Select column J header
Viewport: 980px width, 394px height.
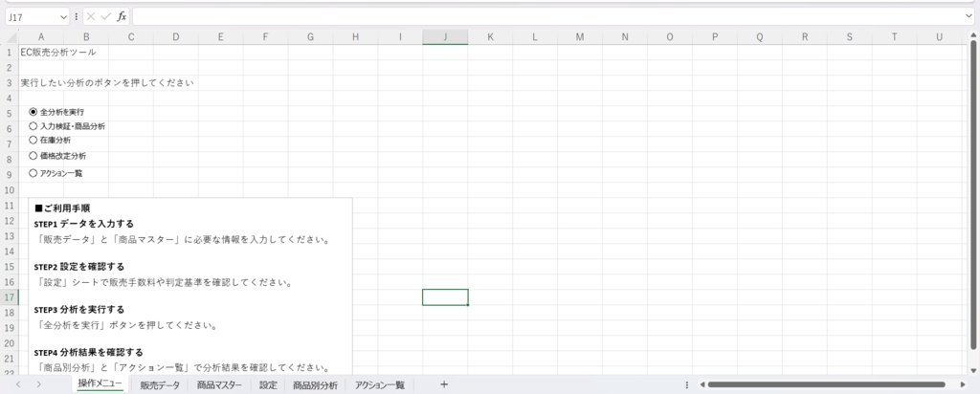[x=445, y=37]
